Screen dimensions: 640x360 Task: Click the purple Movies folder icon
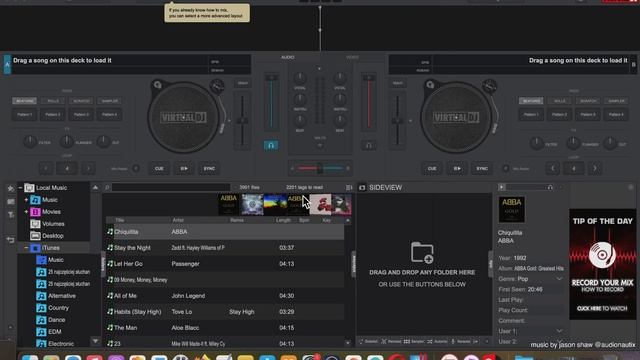tap(35, 212)
